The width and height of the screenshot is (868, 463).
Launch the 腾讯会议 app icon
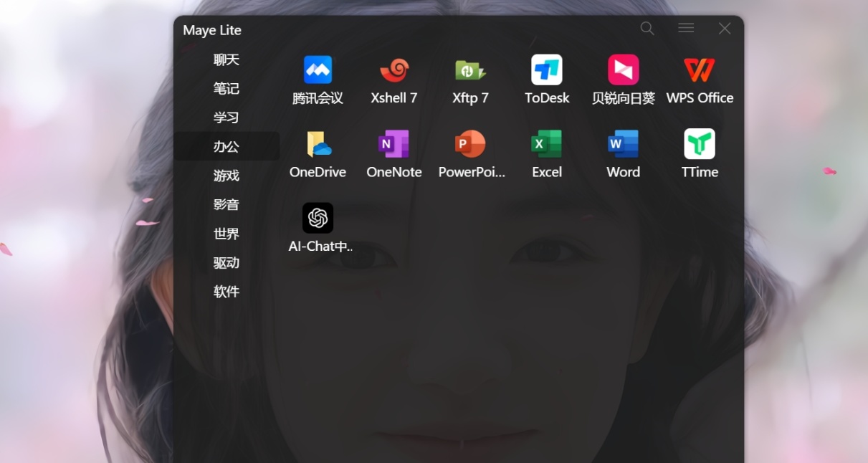tap(318, 70)
